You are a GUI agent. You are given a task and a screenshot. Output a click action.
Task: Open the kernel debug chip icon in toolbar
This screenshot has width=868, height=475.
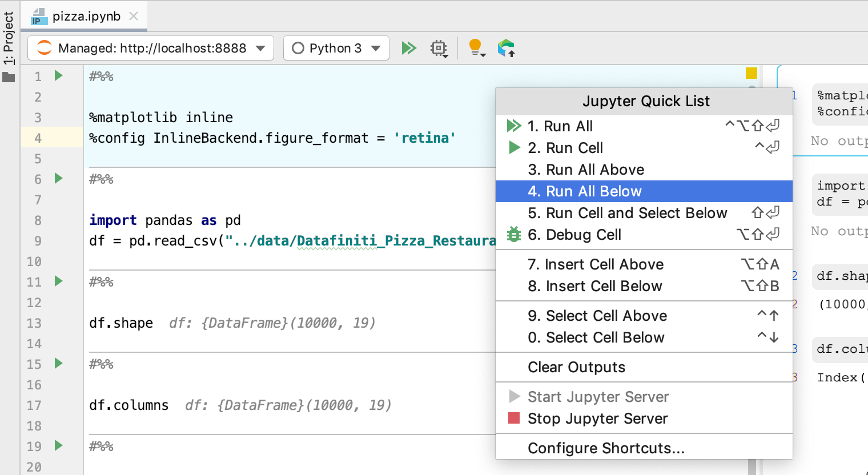[439, 48]
